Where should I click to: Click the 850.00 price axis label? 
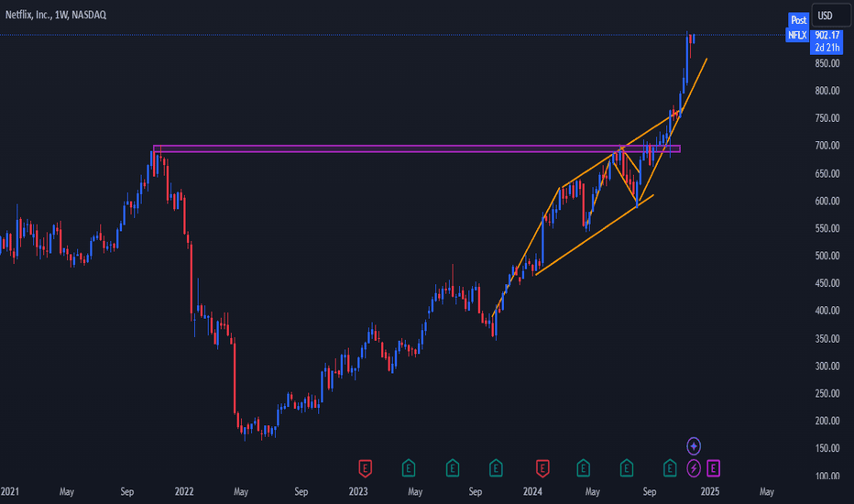827,63
